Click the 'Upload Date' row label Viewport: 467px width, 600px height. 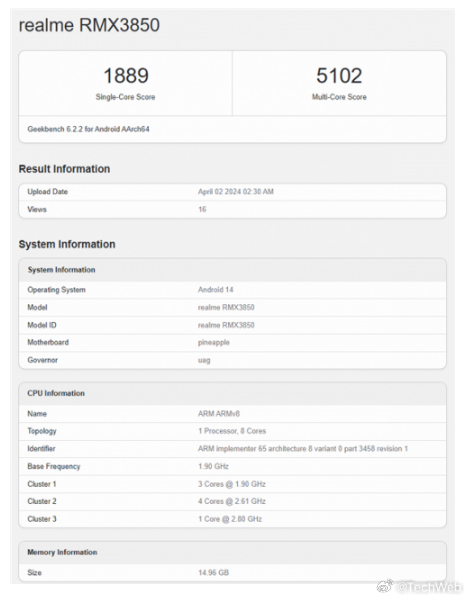[47, 192]
